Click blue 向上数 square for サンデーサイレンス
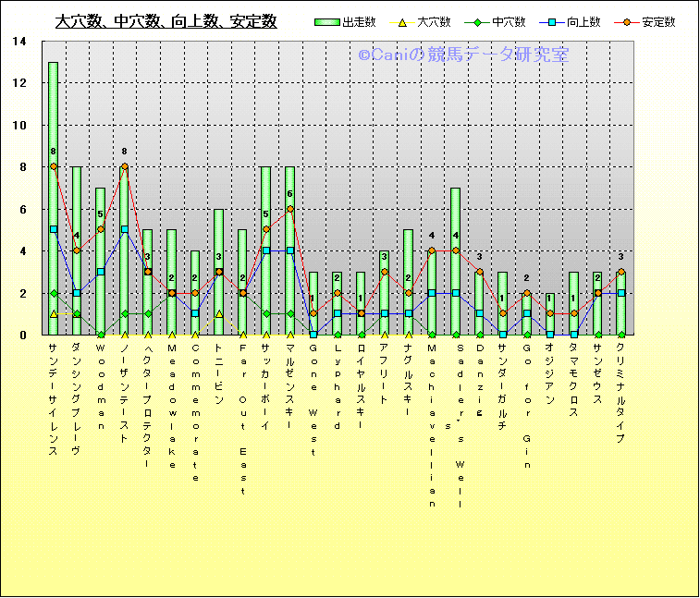 pyautogui.click(x=54, y=229)
